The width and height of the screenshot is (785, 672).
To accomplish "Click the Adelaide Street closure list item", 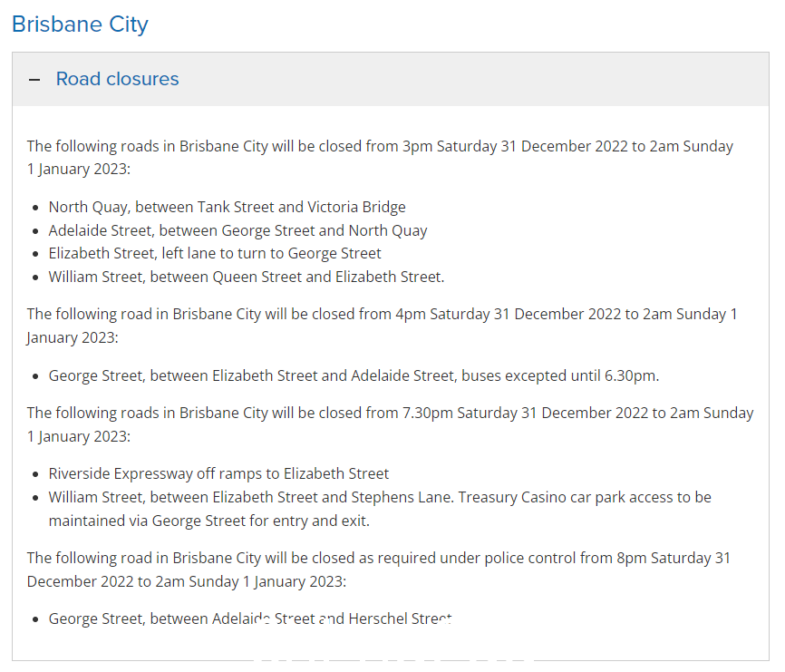I will click(x=237, y=230).
